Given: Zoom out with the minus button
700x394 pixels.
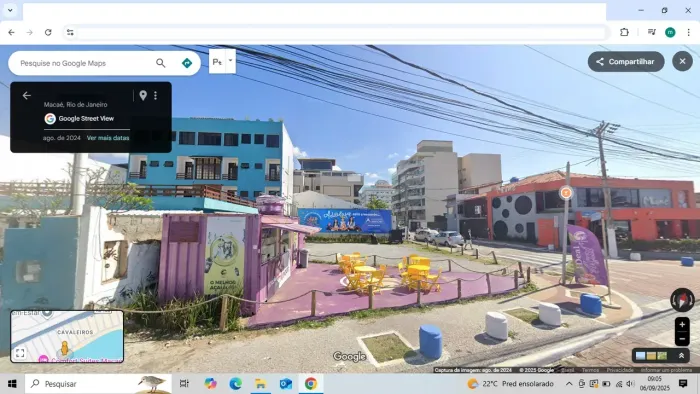Looking at the screenshot, I should click(682, 339).
